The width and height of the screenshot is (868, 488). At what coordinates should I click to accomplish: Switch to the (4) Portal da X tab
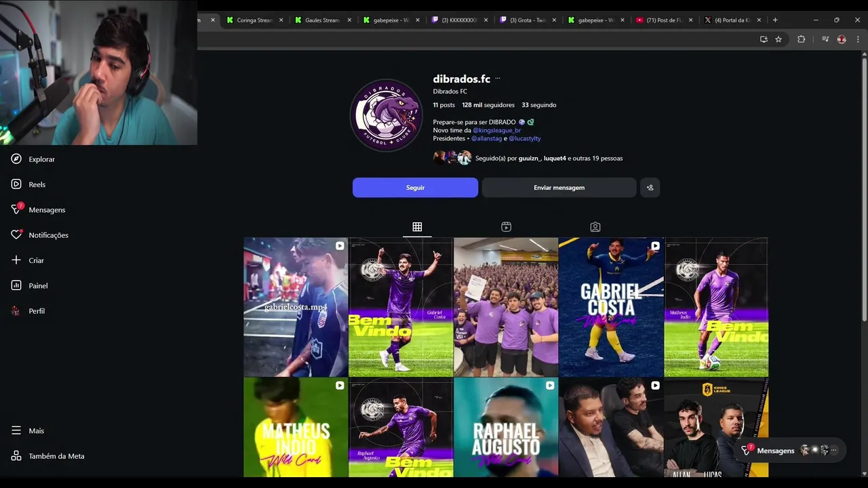[x=732, y=20]
